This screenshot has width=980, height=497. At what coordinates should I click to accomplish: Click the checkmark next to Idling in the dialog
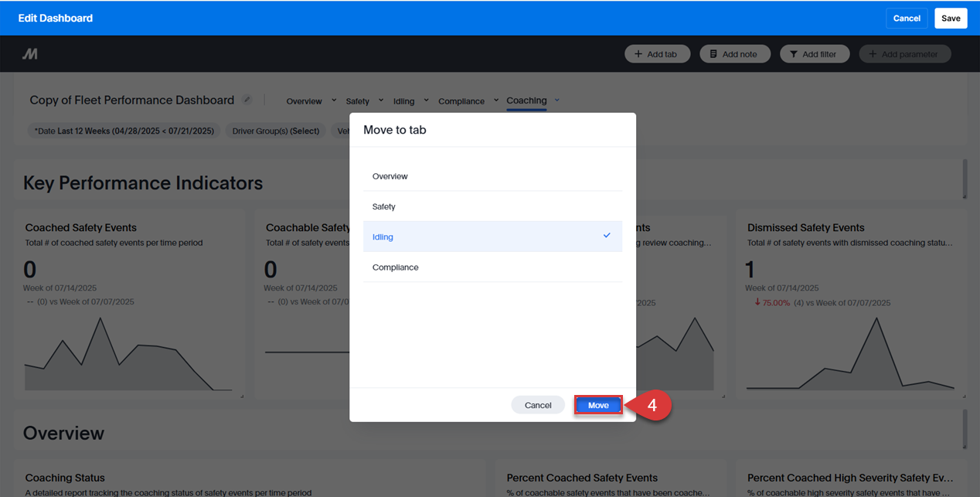[606, 237]
